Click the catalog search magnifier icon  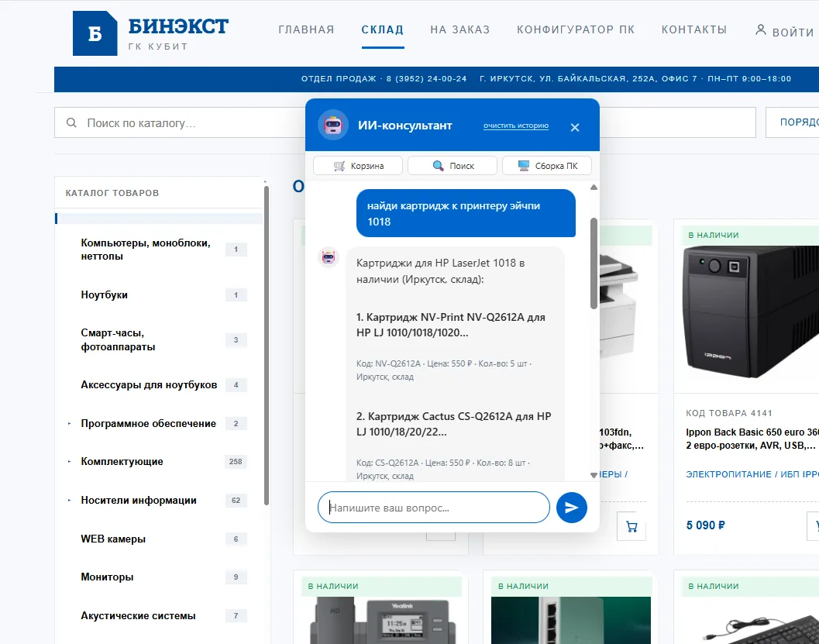71,122
